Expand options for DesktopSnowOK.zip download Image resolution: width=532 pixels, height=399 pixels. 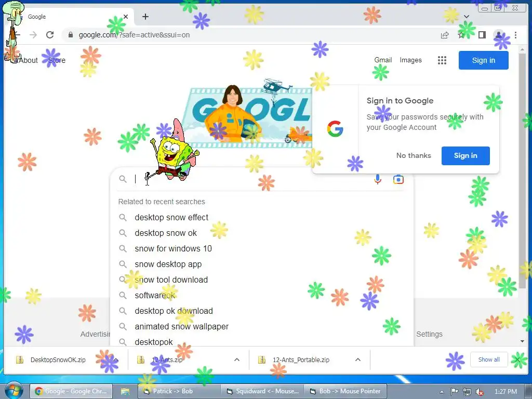[x=116, y=360]
